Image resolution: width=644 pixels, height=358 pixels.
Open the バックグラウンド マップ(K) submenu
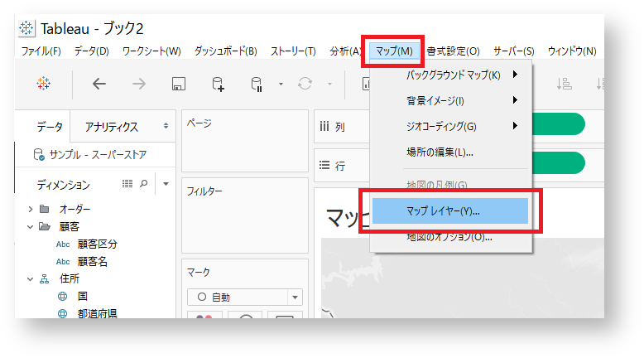point(451,75)
